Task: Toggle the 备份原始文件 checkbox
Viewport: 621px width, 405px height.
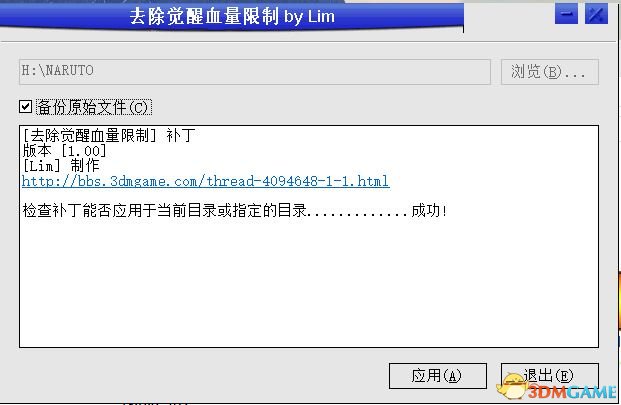Action: click(26, 106)
